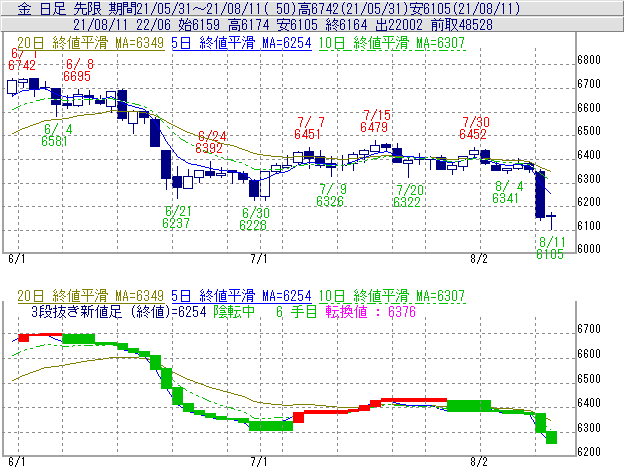Click the 8/2 date label under lower chart
The image size is (624, 475).
click(x=479, y=462)
